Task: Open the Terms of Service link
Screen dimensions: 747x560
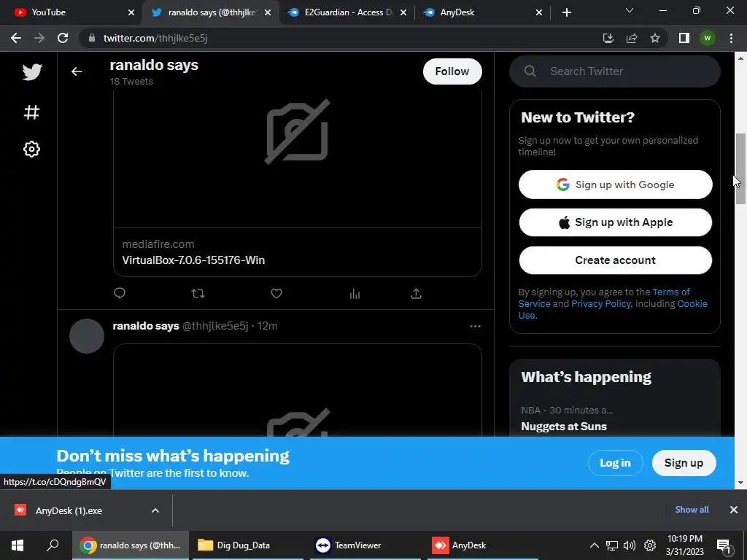Action: pyautogui.click(x=671, y=292)
